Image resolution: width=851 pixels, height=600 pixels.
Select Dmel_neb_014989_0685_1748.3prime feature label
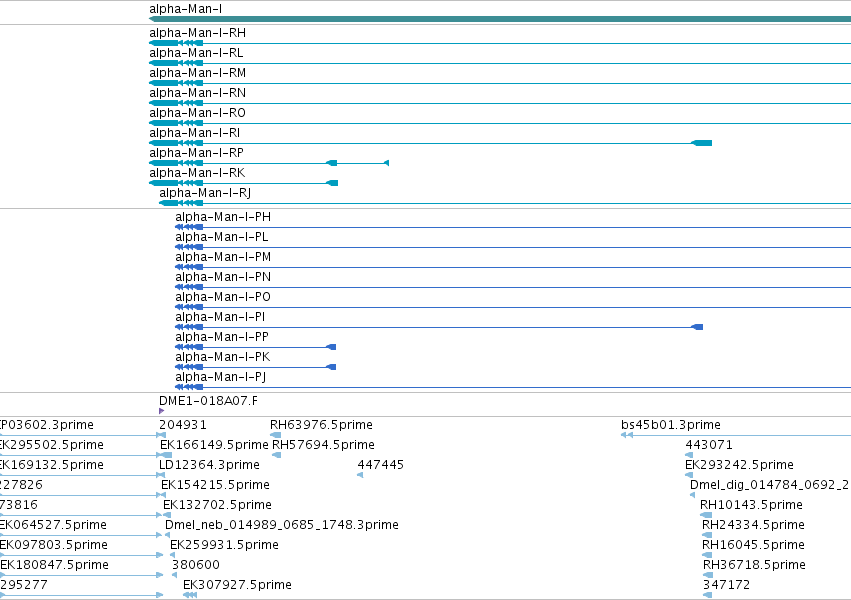[x=282, y=525]
